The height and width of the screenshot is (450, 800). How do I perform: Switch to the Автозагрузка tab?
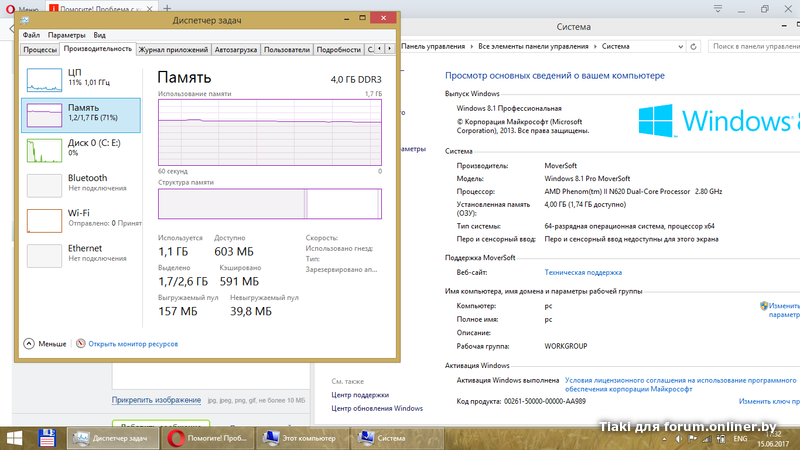pyautogui.click(x=236, y=49)
